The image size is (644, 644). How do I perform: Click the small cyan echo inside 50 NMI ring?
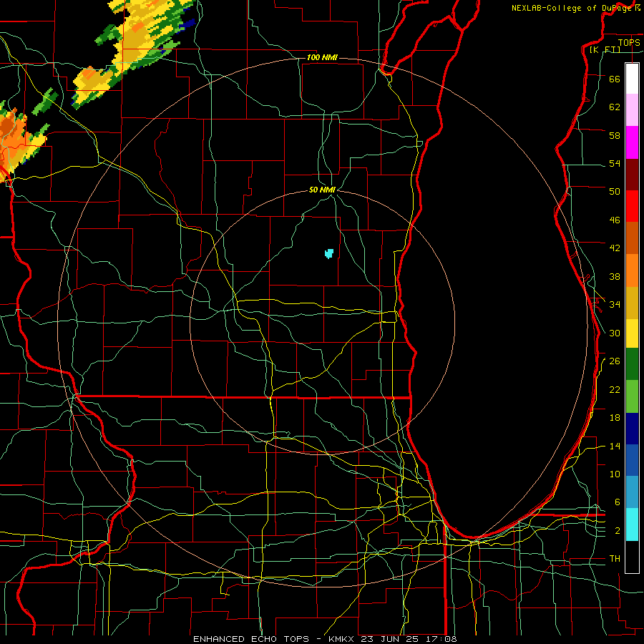[329, 253]
